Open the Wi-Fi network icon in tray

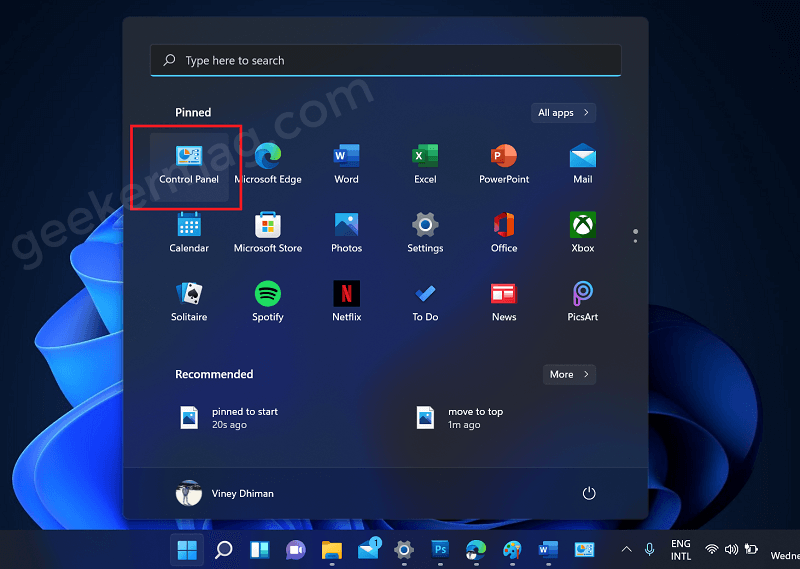[712, 550]
